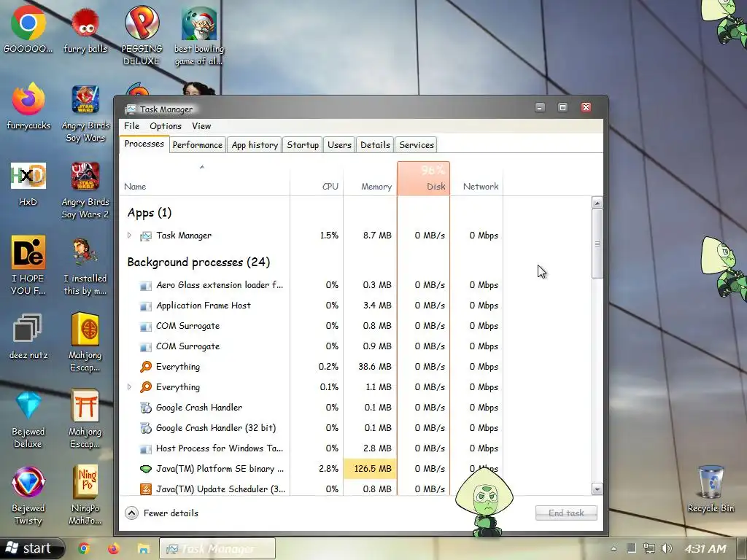Click Chrome icon in the taskbar

(x=84, y=548)
